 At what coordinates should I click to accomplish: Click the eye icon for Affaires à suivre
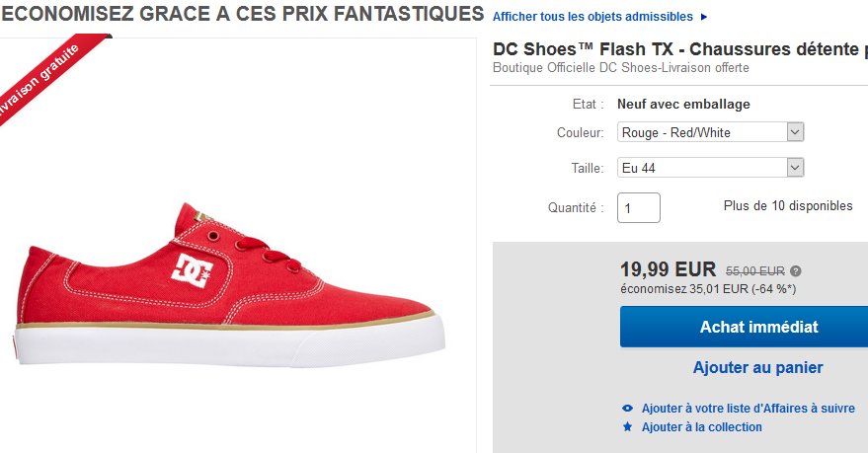point(627,409)
